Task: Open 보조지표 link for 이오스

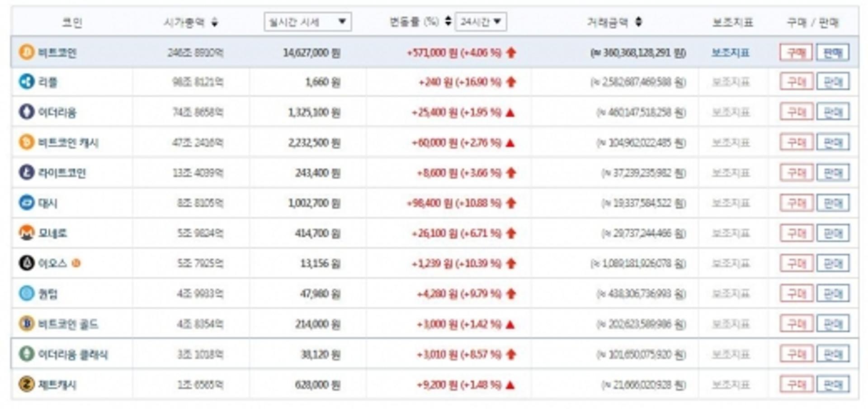Action: coord(731,263)
